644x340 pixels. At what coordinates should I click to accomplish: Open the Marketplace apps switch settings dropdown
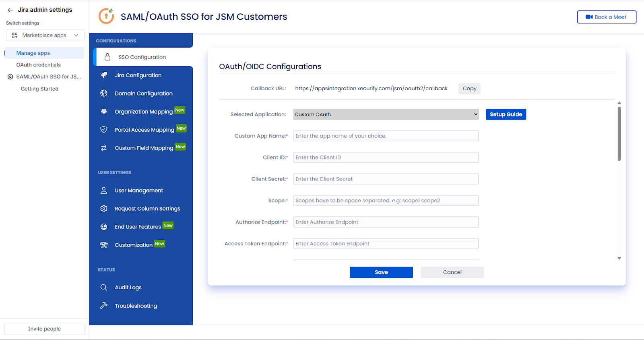pos(45,35)
